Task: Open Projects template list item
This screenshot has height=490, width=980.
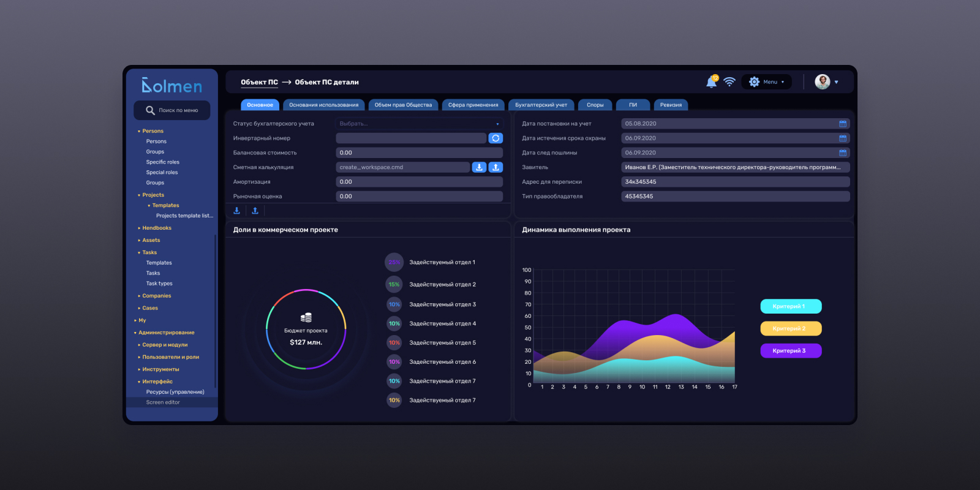Action: [x=184, y=216]
